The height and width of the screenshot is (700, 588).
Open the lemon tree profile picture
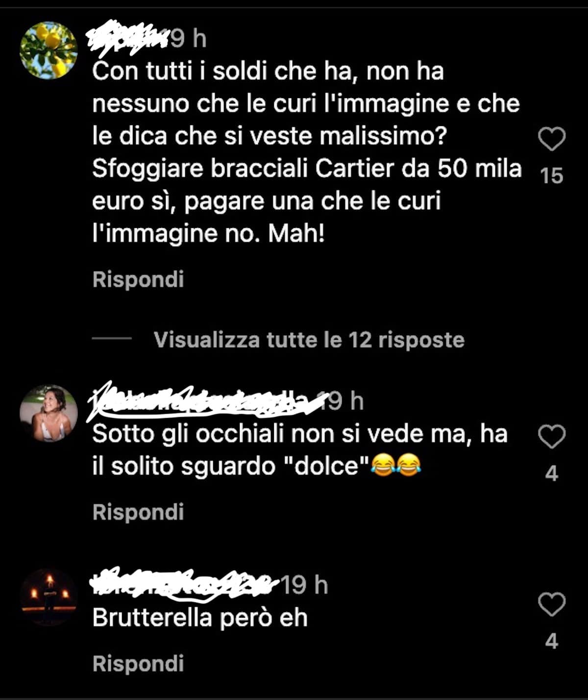point(49,50)
